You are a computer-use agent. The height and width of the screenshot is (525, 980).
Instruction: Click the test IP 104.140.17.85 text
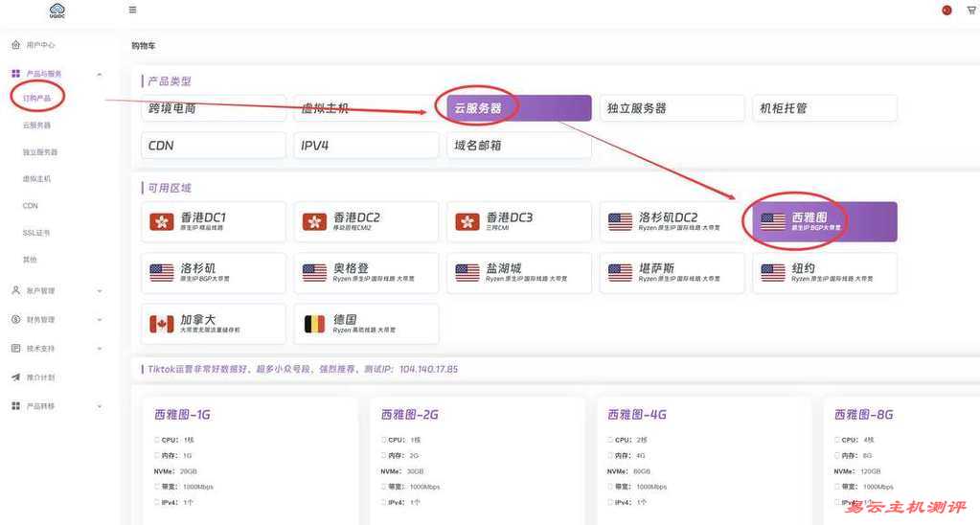[429, 370]
